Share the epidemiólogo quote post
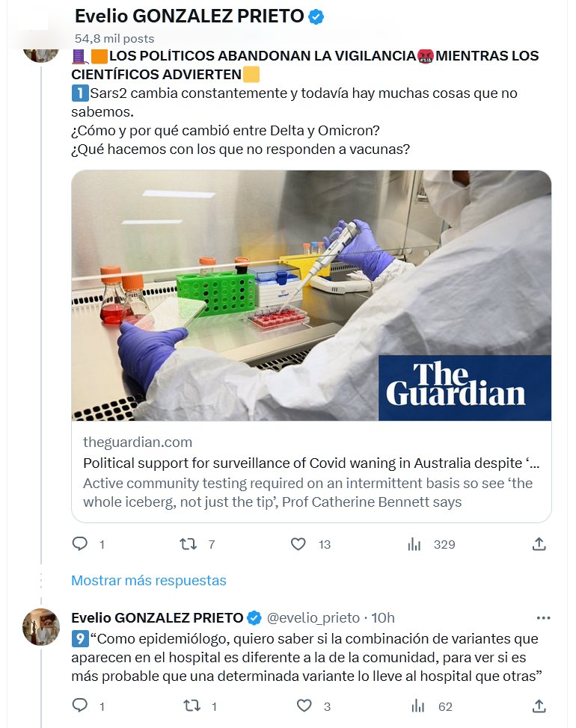Image resolution: width=576 pixels, height=728 pixels. (539, 706)
